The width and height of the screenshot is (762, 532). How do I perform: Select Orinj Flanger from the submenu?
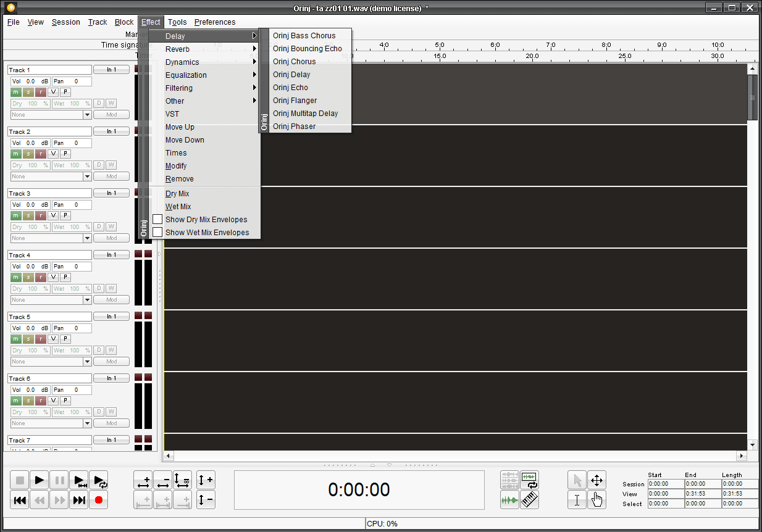[310, 101]
